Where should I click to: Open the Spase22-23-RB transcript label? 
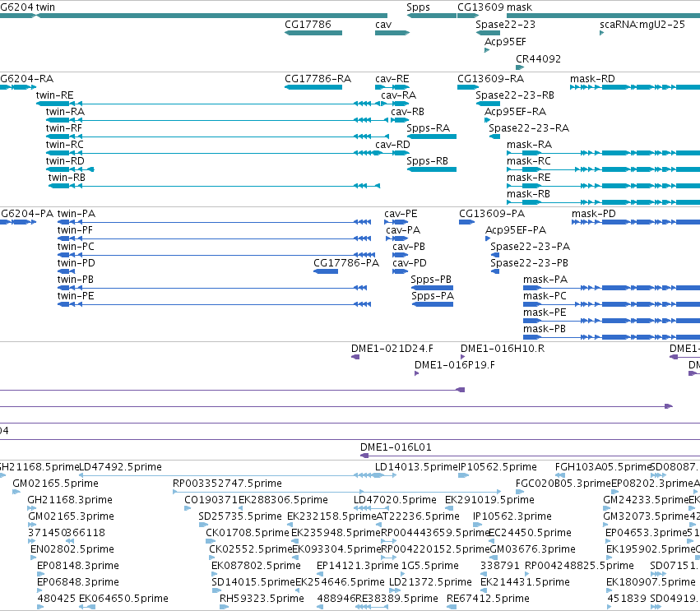click(515, 95)
